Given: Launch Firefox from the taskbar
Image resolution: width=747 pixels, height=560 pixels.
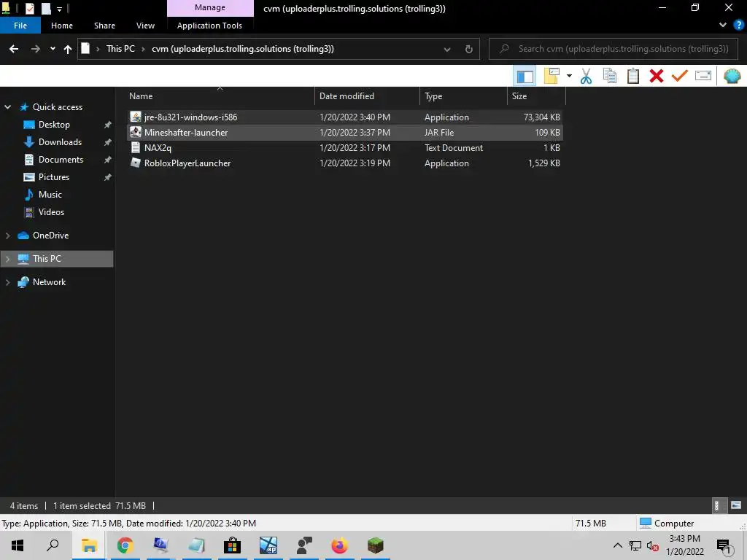Looking at the screenshot, I should [340, 545].
